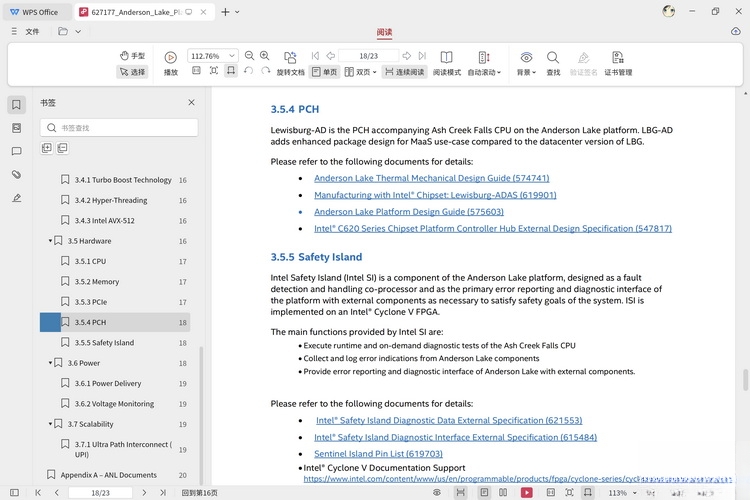Click the cloud sync icon at top right
The height and width of the screenshot is (500, 750).
tap(736, 32)
